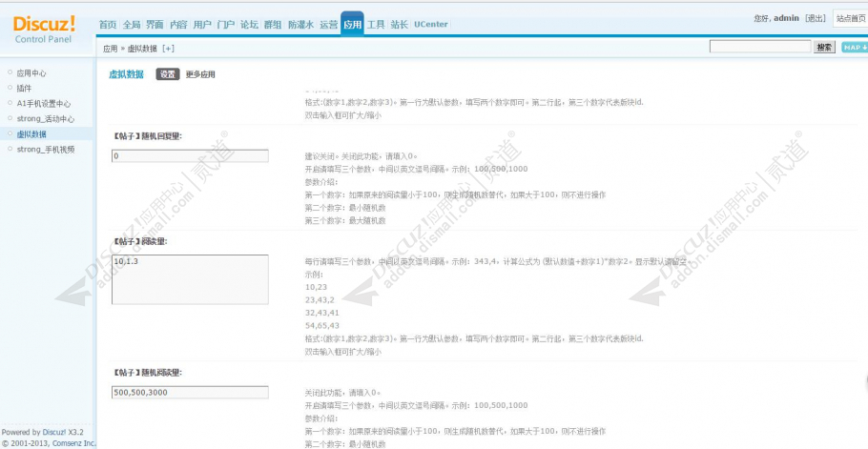Click the [+] add shortcut link
The image size is (868, 449).
[168, 49]
